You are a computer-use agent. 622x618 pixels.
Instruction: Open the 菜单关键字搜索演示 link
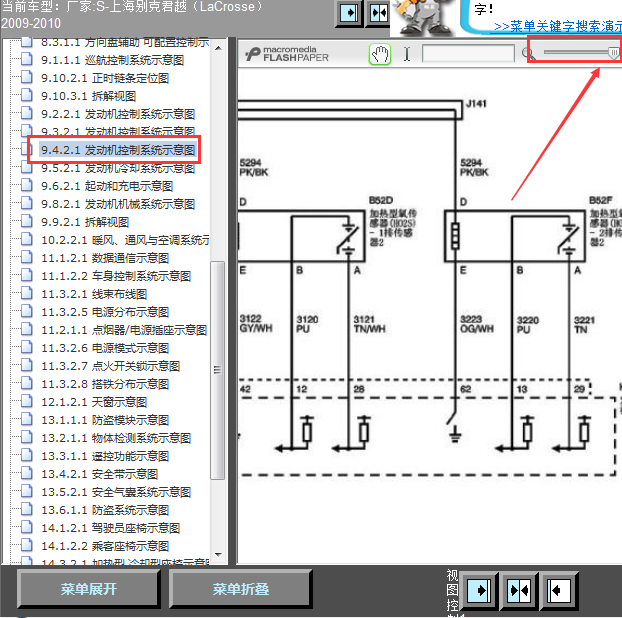557,26
